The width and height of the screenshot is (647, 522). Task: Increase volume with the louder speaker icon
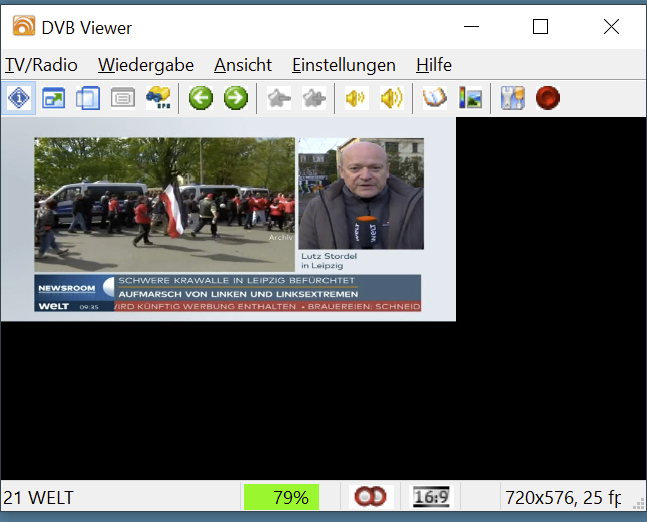(391, 98)
